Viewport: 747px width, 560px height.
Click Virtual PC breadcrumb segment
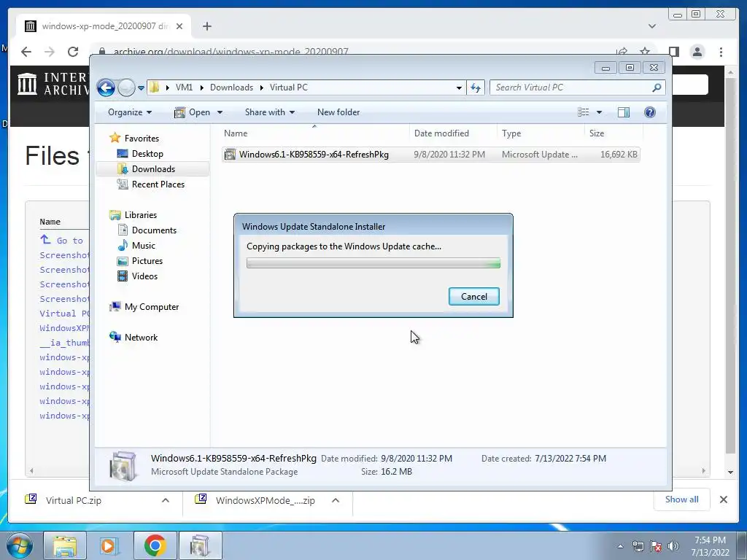289,87
